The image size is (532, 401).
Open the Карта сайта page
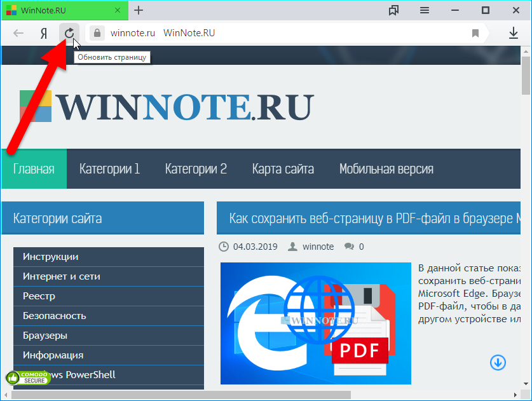(x=283, y=169)
